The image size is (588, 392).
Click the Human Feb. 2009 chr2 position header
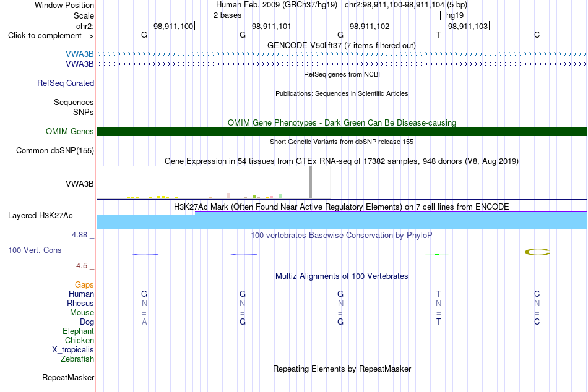pos(342,5)
